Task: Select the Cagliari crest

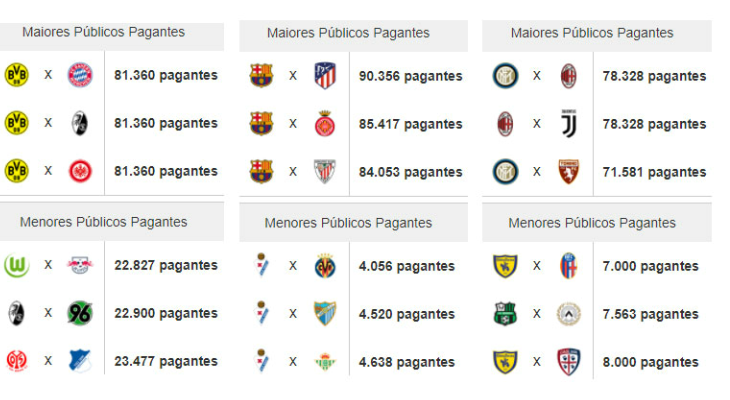Action: coord(569,362)
